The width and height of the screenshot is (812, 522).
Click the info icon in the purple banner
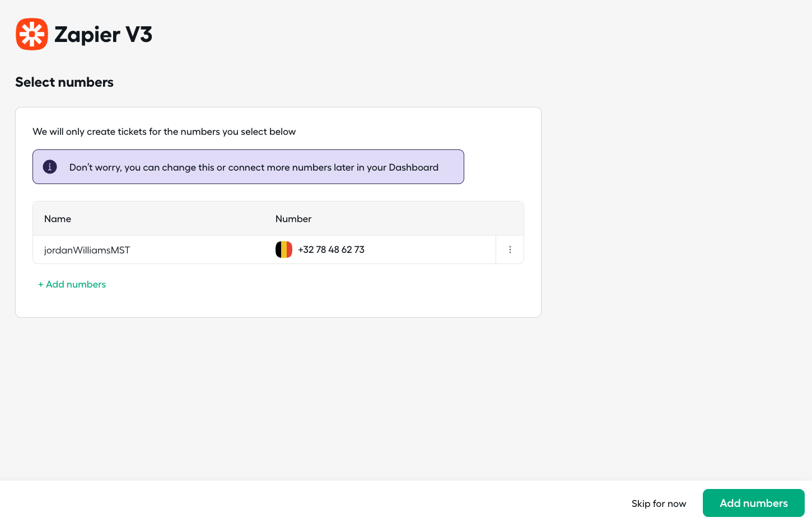50,167
